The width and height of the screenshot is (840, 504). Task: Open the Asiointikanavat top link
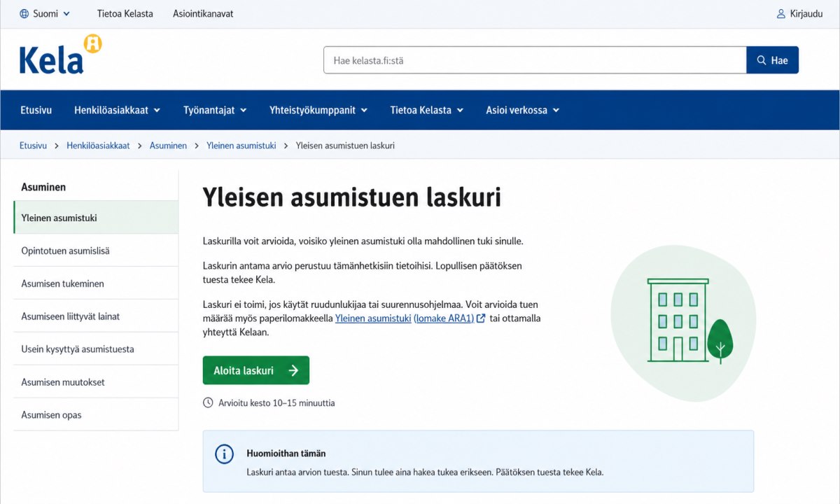[x=203, y=14]
